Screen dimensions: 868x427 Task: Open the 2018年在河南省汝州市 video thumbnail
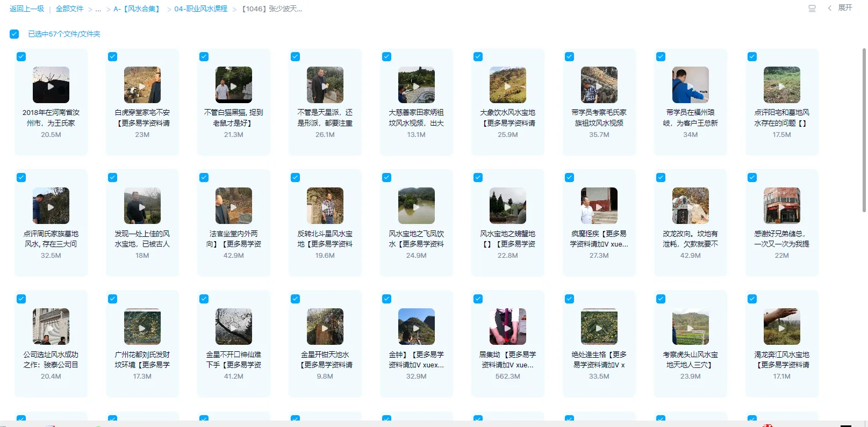point(51,85)
